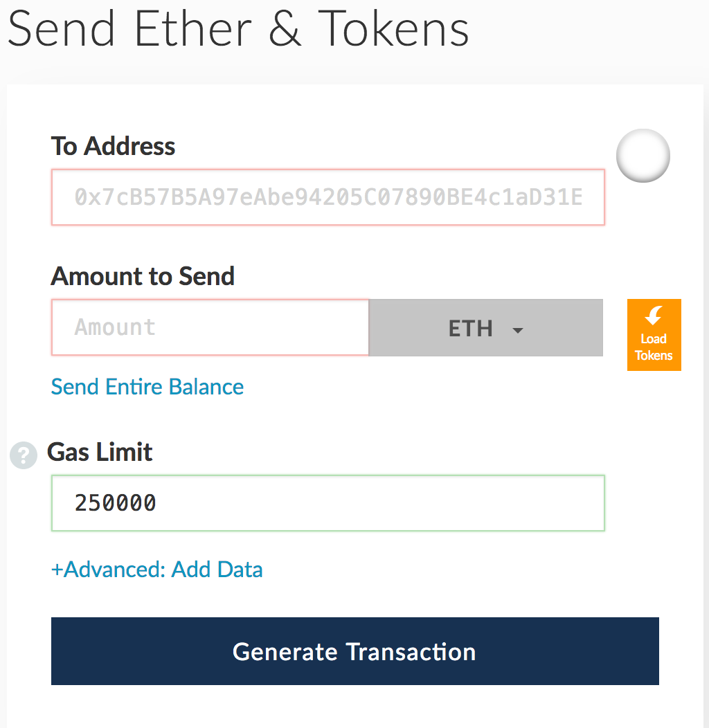The height and width of the screenshot is (728, 709).
Task: Expand +Advanced: Add Data section
Action: [157, 570]
